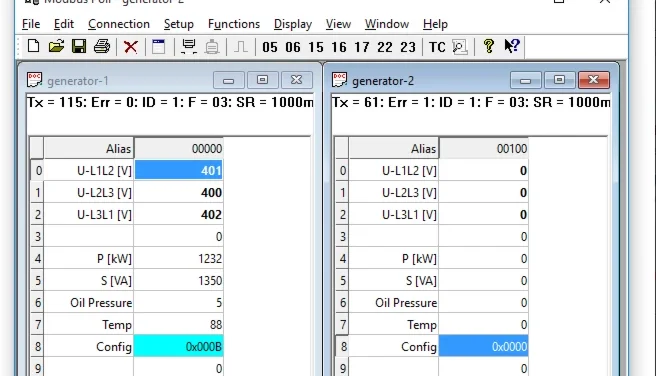Maximize the generator-2 window
The height and width of the screenshot is (376, 656).
[559, 80]
